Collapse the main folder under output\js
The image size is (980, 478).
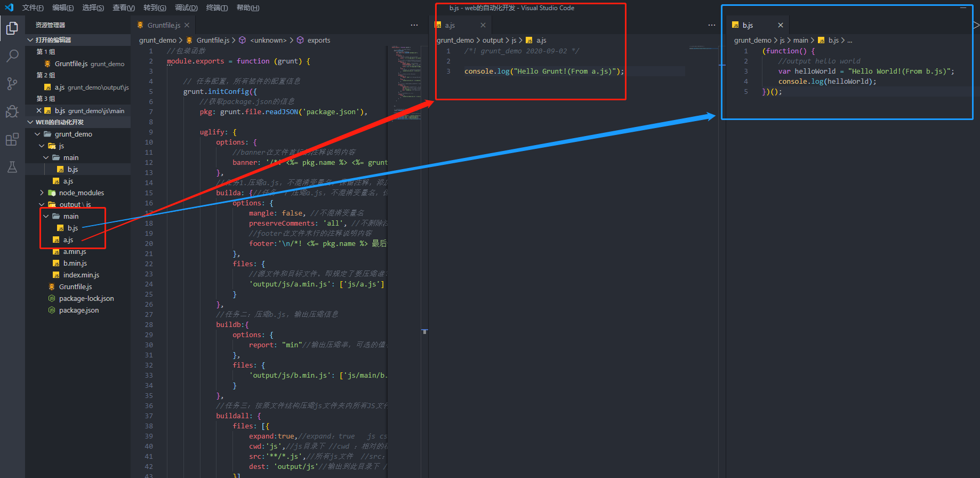point(78,216)
